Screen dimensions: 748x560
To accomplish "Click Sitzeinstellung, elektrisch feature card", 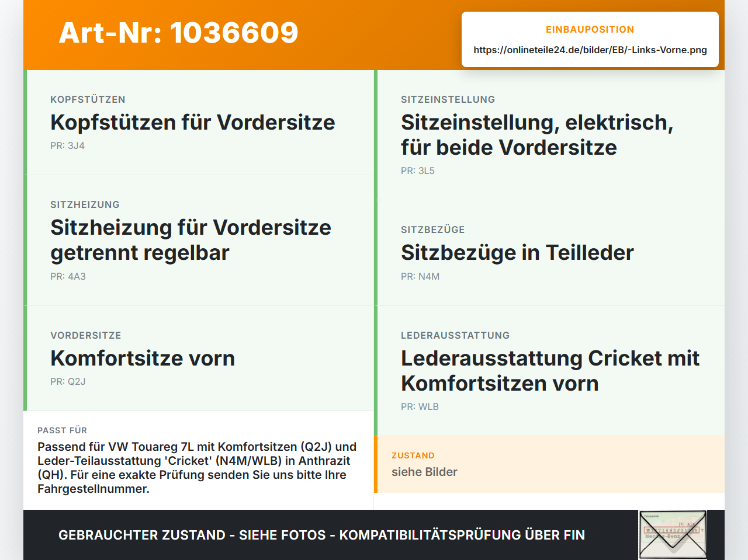I will click(549, 135).
